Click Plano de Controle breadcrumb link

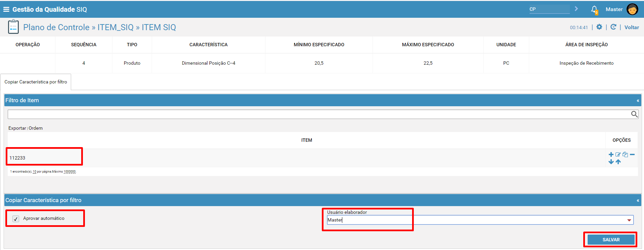click(x=56, y=27)
